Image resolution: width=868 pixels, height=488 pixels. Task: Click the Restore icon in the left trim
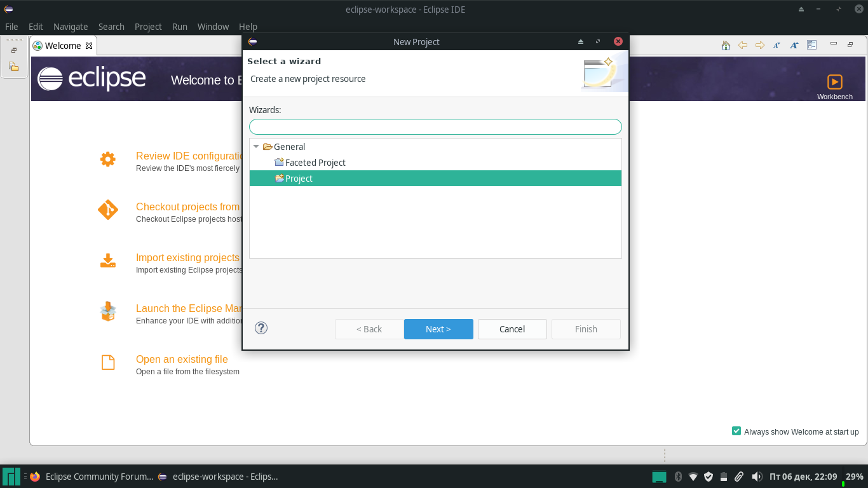pos(14,50)
